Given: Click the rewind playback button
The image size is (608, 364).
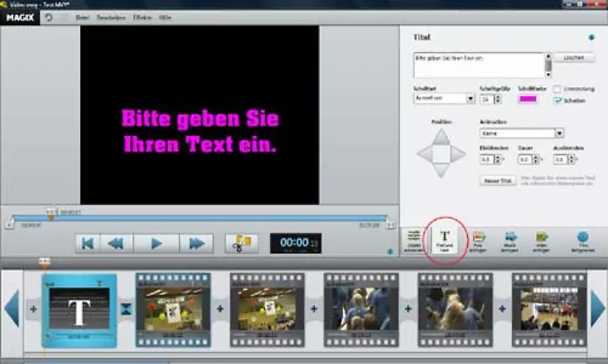Looking at the screenshot, I should 116,244.
